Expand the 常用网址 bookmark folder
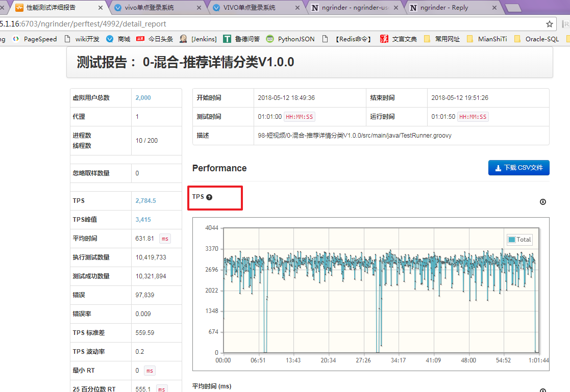The width and height of the screenshot is (570, 392). pyautogui.click(x=442, y=39)
